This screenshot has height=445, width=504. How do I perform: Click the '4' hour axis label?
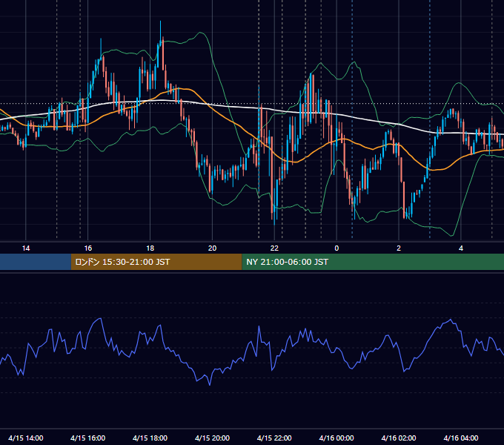click(461, 248)
